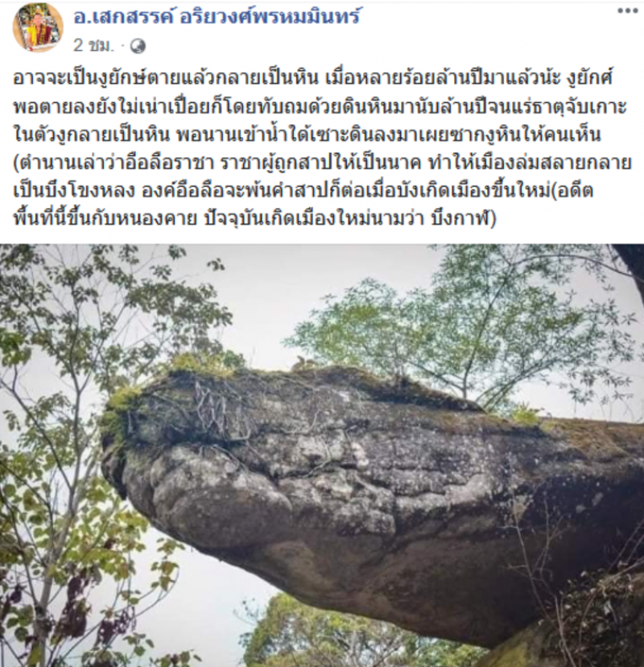Click the post line starting with พอตายลง
The height and width of the screenshot is (667, 644).
click(320, 106)
